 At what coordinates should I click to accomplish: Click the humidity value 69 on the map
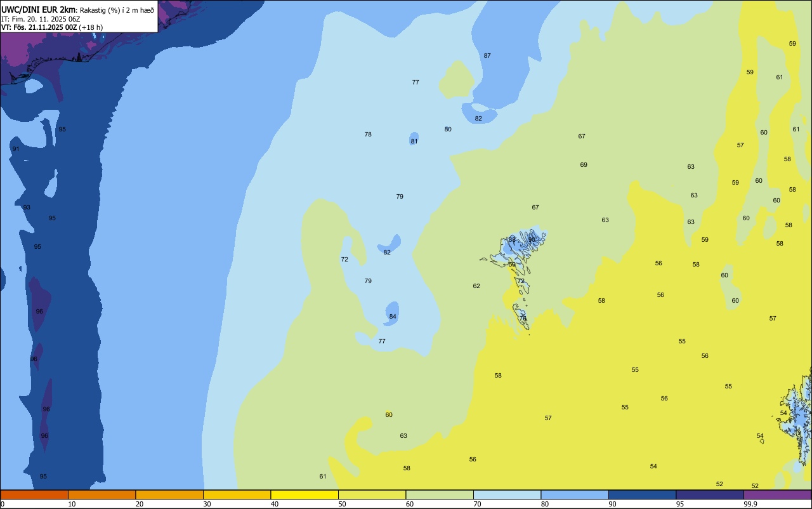coord(584,165)
